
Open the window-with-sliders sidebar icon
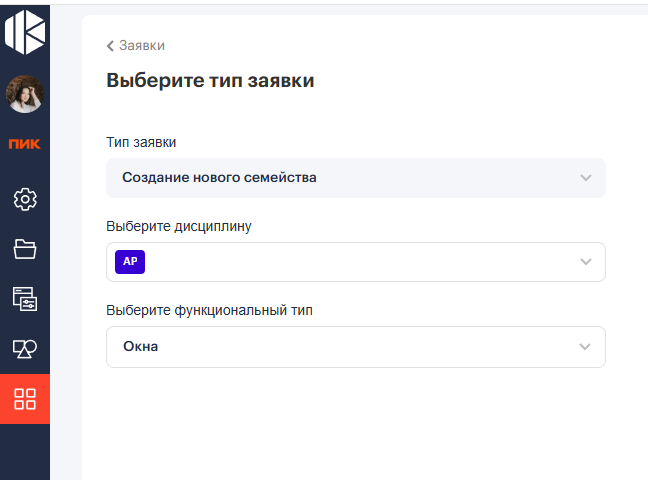click(25, 299)
